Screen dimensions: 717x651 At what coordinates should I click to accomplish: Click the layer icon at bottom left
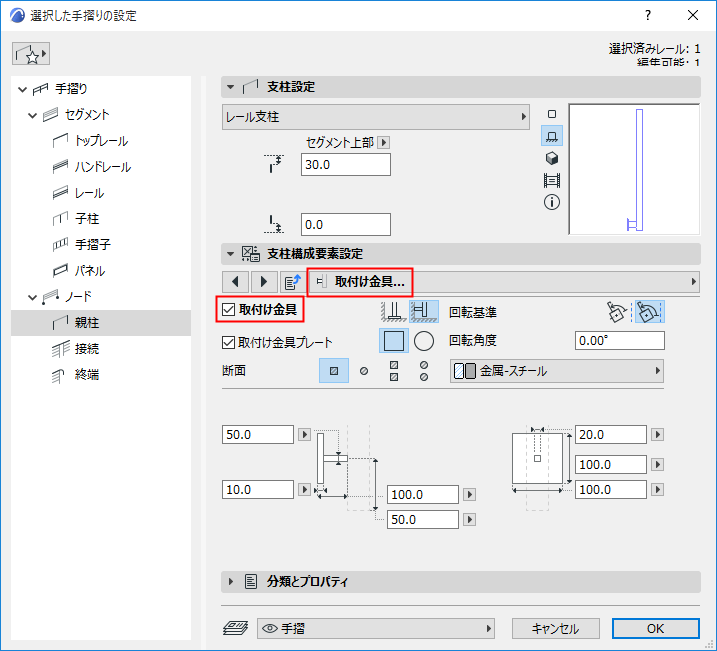(235, 628)
